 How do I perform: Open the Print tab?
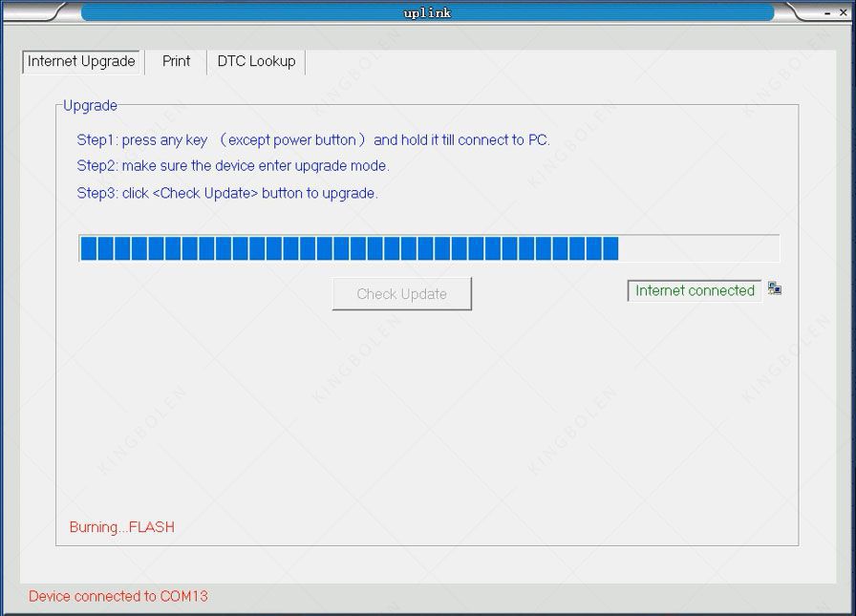click(176, 61)
